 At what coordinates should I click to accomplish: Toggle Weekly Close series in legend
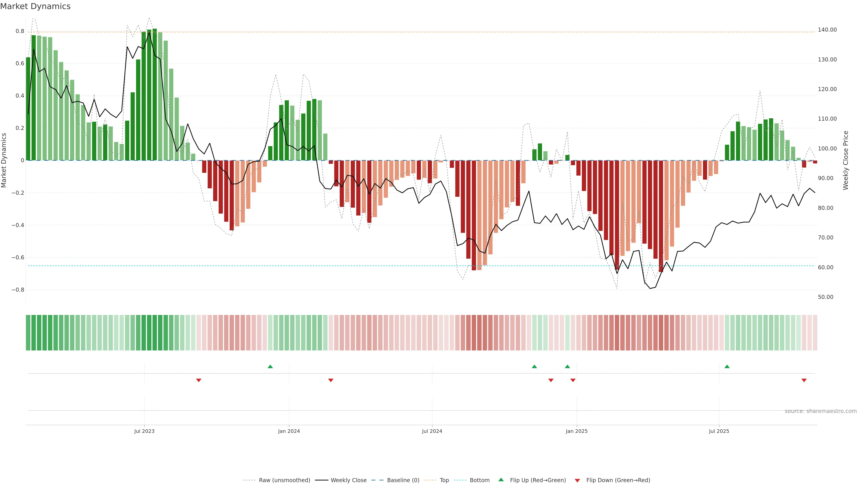point(348,480)
